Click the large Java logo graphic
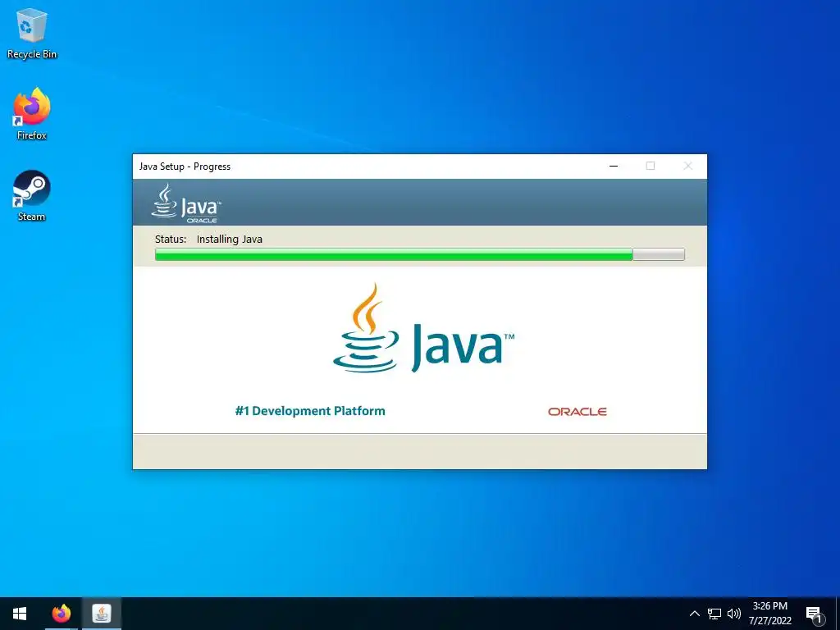Screen dimensions: 840x630 (x=423, y=328)
